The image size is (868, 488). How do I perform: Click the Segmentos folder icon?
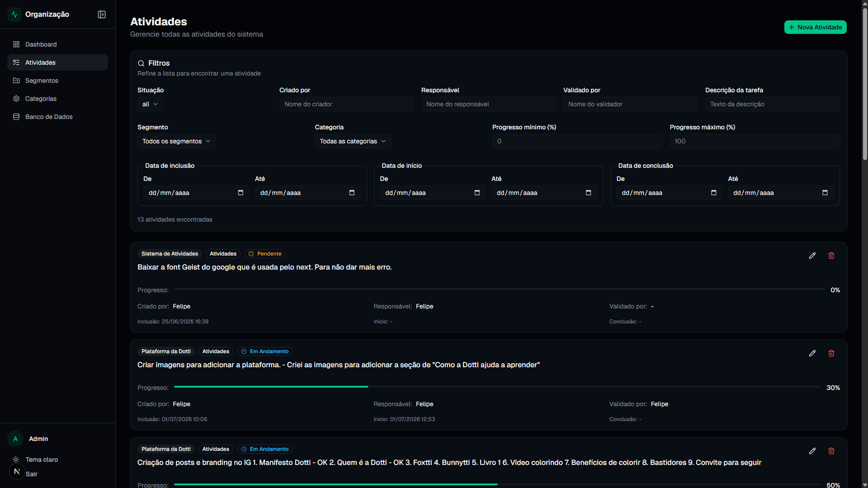point(16,81)
